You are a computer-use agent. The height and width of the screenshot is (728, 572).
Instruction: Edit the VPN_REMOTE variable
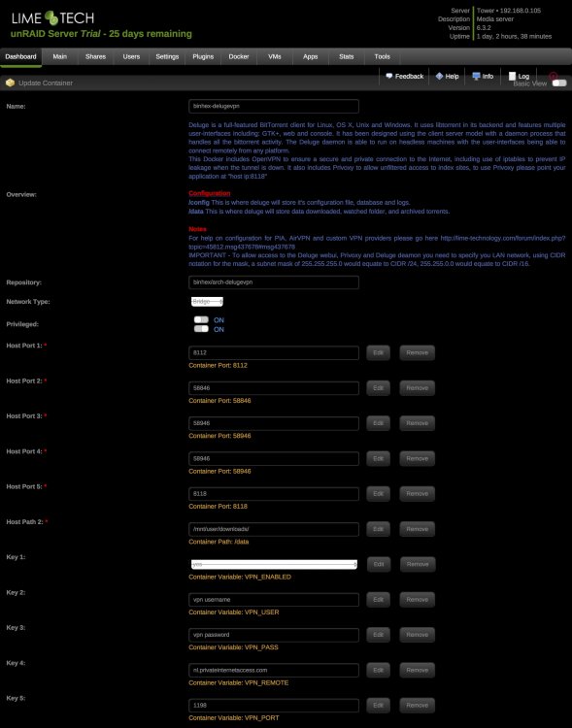pyautogui.click(x=378, y=671)
